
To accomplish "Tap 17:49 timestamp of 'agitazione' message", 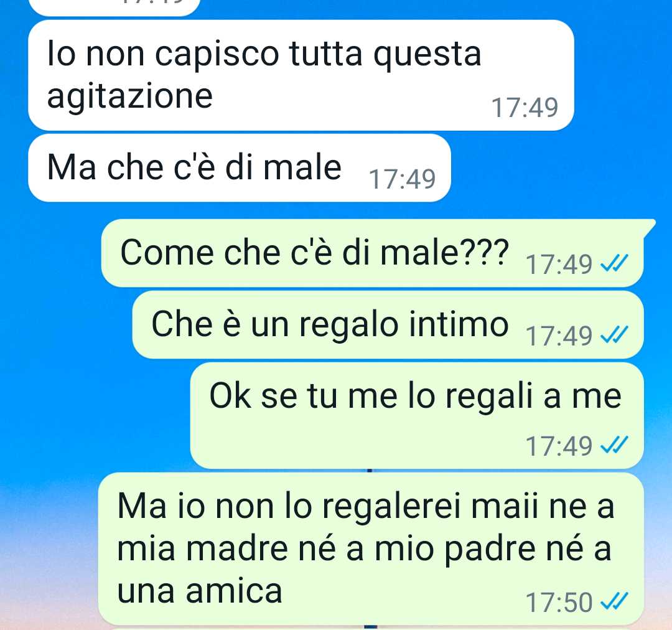I will pos(524,107).
